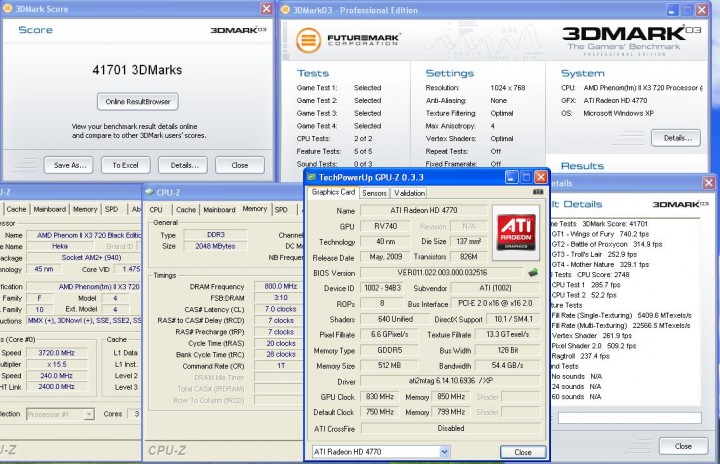The height and width of the screenshot is (464, 720).
Task: Click the Save As... button in 3DMark Score
Action: click(x=69, y=165)
